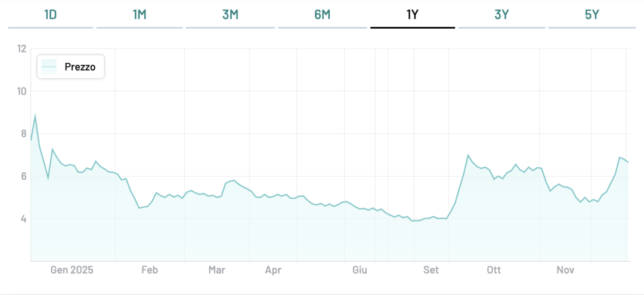Click the 12 value on y-axis
Viewport: 644px width, 295px height.
21,48
